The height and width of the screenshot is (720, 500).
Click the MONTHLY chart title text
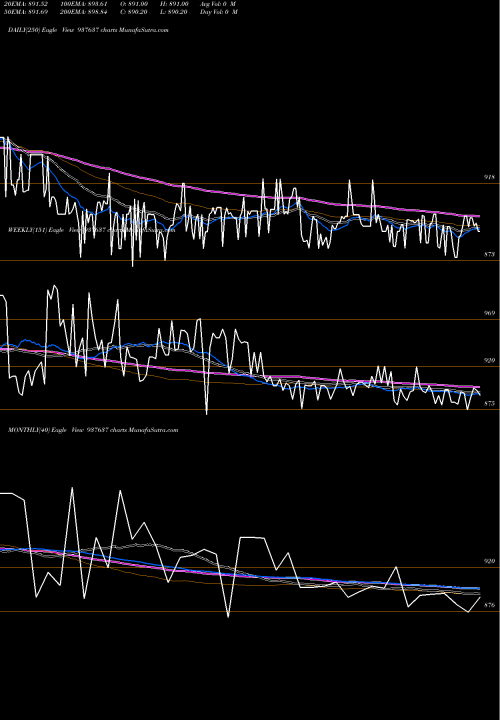click(x=93, y=430)
